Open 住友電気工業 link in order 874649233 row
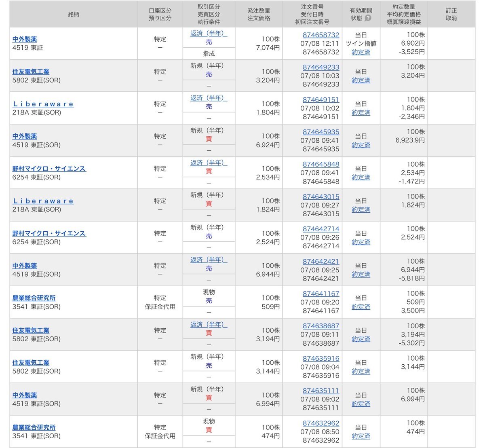This screenshot has height=448, width=485. pyautogui.click(x=31, y=72)
